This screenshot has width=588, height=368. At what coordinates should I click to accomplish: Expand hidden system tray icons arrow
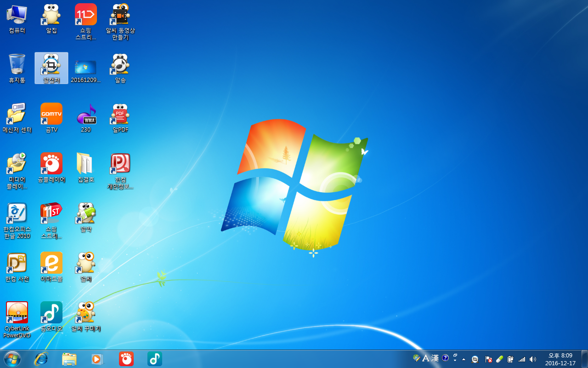(464, 359)
